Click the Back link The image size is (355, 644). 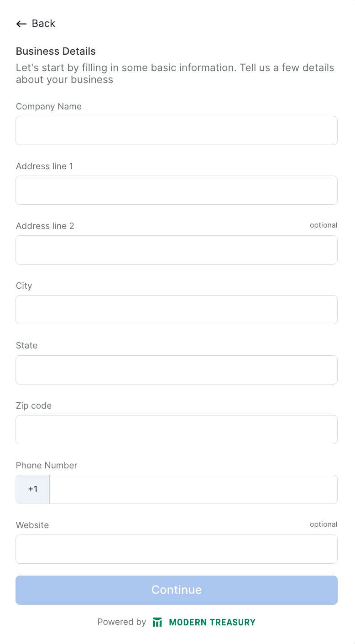(x=43, y=23)
